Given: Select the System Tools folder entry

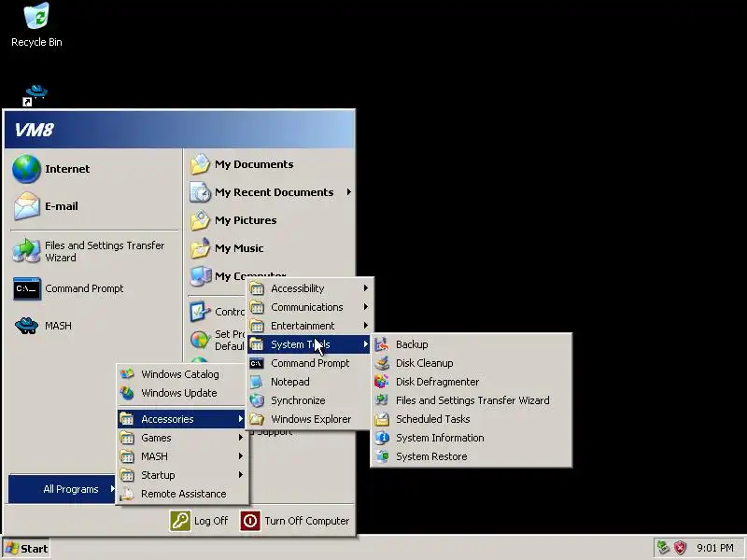Looking at the screenshot, I should coord(309,344).
